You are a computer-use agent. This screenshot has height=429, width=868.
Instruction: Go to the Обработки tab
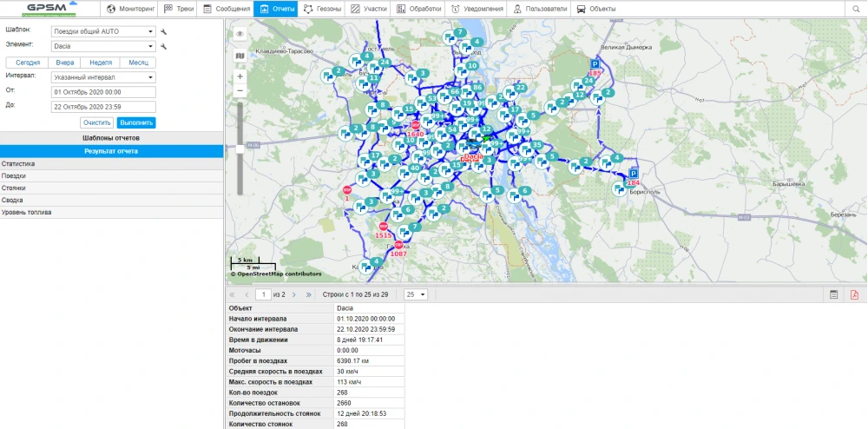[418, 9]
